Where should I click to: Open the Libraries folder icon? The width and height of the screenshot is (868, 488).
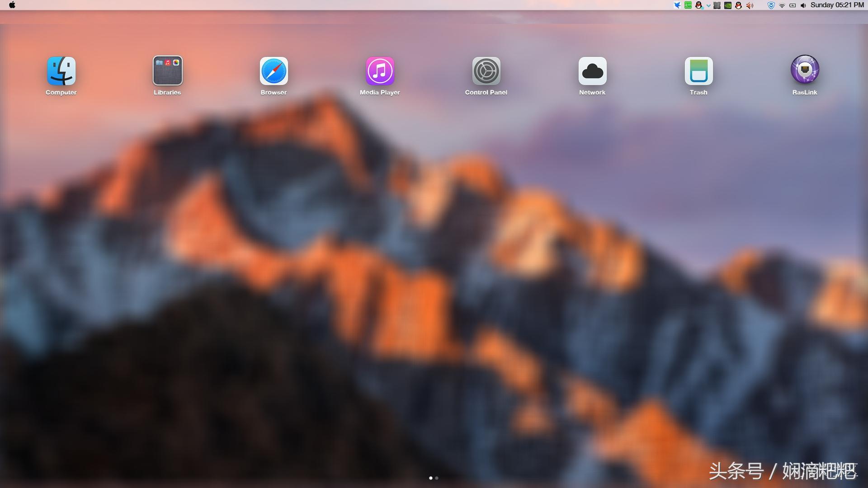coord(167,71)
